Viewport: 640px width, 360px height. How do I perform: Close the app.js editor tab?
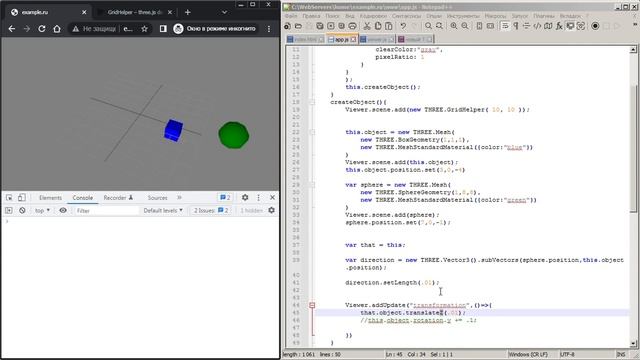pos(353,40)
